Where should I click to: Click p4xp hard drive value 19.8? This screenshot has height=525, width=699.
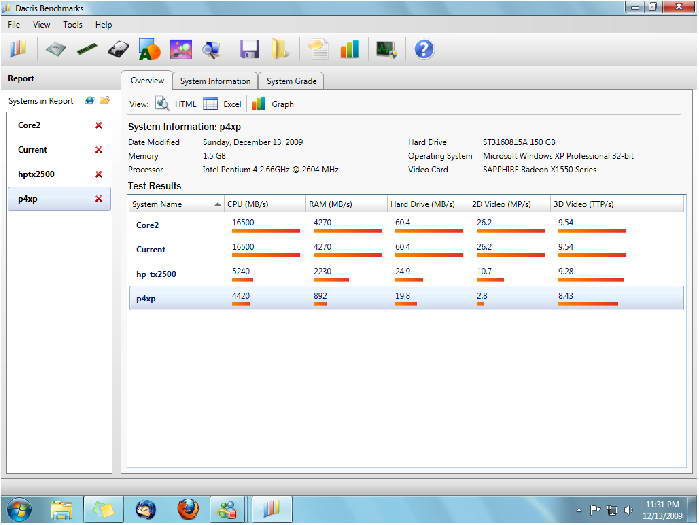403,295
